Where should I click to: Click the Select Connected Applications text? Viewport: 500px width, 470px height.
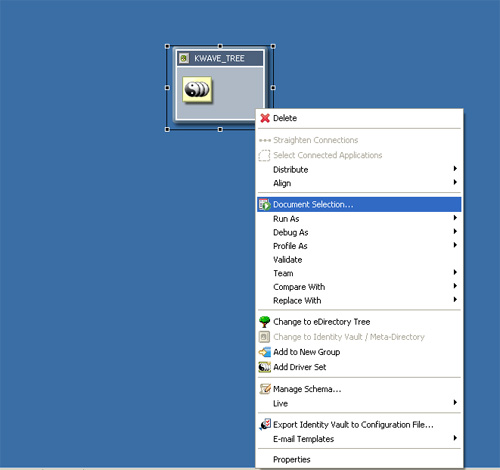coord(328,155)
